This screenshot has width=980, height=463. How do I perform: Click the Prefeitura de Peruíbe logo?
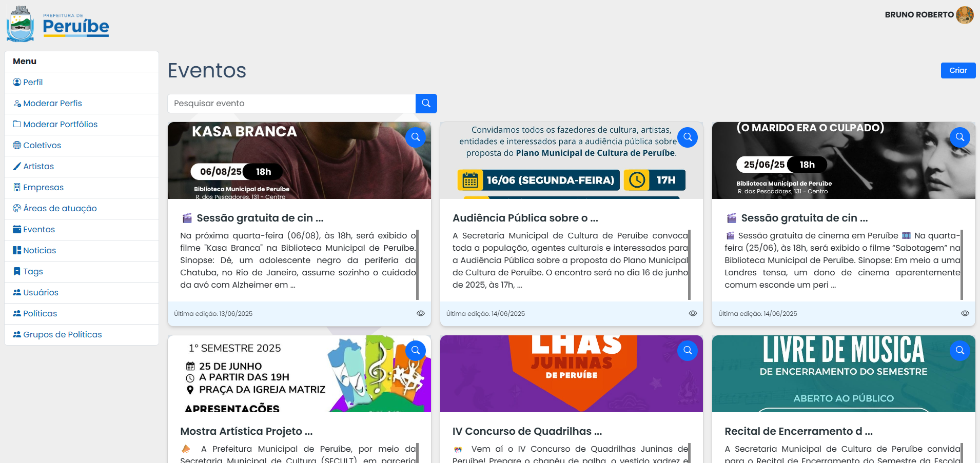(x=57, y=24)
